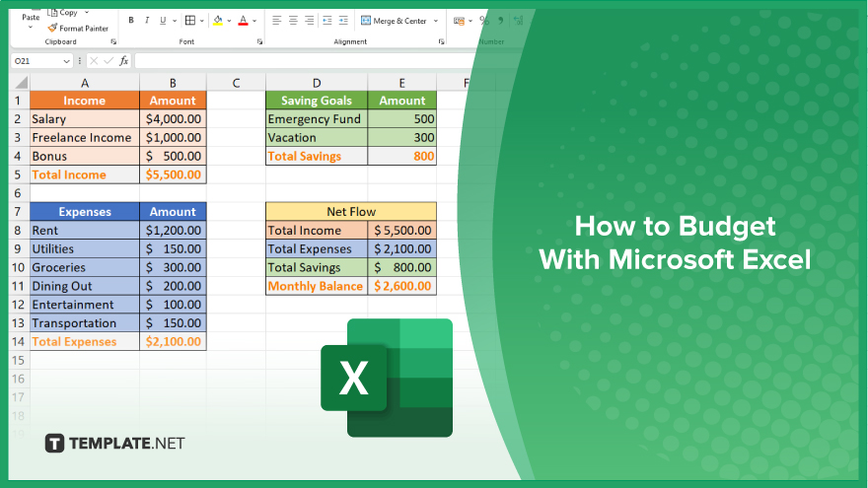
Task: Open Alignment settings dialog launcher
Action: 441,41
